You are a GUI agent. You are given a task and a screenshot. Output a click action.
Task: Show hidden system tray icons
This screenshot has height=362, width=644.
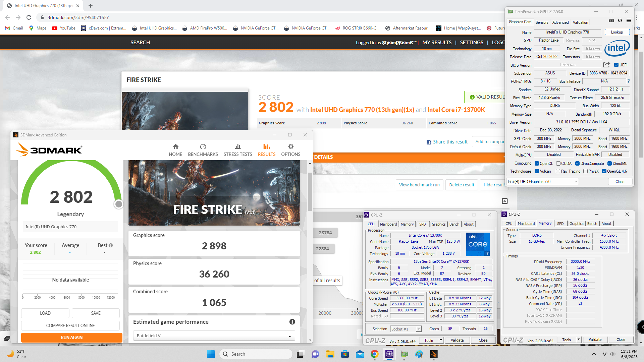click(x=594, y=354)
